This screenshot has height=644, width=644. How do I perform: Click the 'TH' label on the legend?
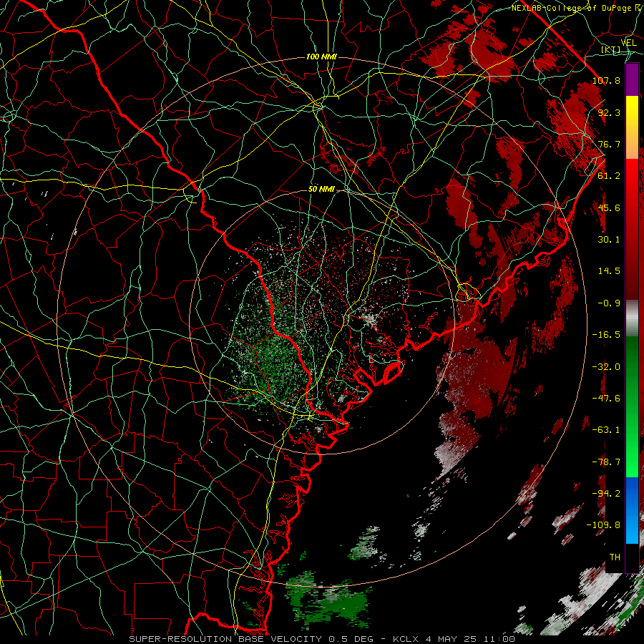[615, 557]
